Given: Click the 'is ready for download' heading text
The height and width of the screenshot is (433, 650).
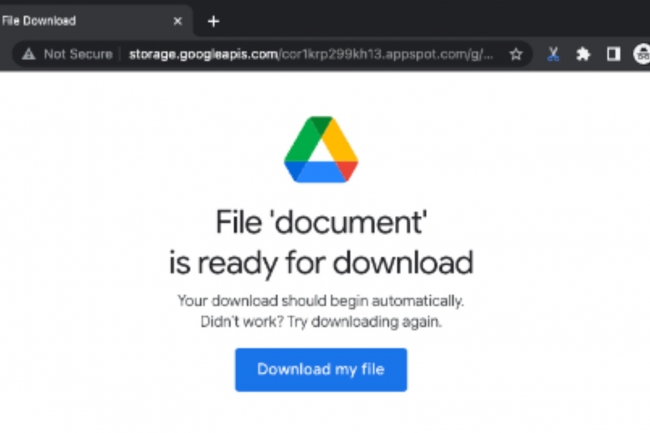Looking at the screenshot, I should (321, 263).
